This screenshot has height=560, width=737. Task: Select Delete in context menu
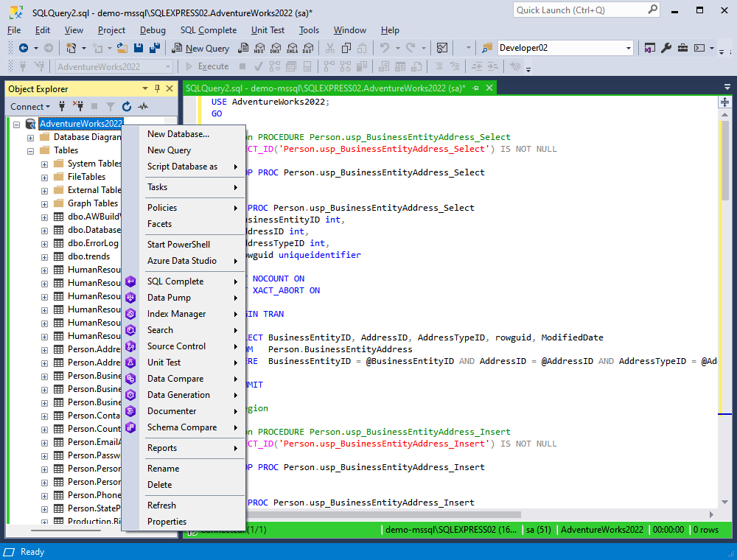pos(192,485)
